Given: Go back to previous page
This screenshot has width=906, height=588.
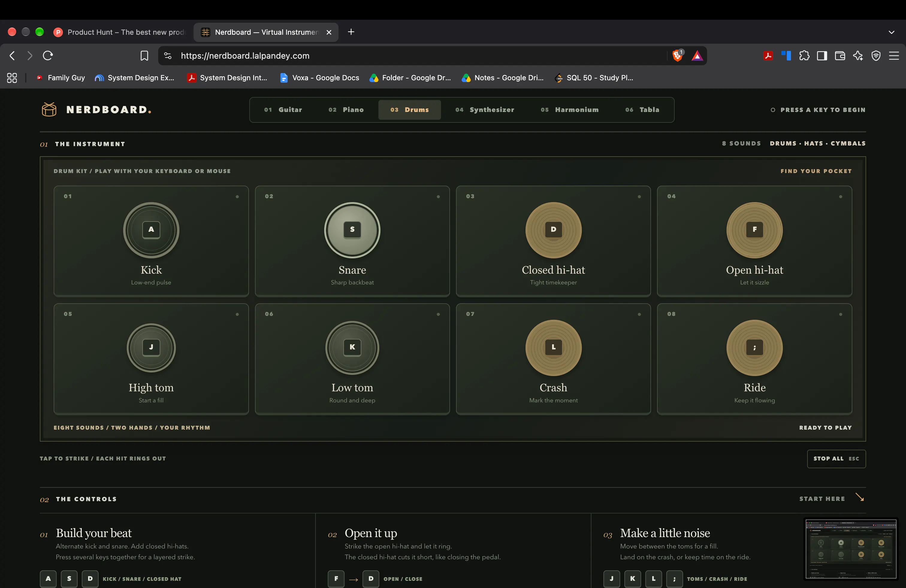Looking at the screenshot, I should [12, 55].
